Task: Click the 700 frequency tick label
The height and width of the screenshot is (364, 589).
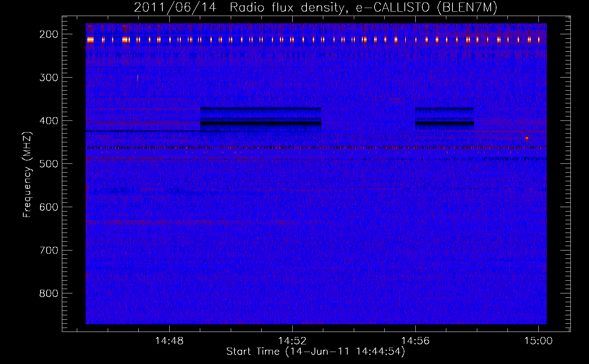Action: 48,250
